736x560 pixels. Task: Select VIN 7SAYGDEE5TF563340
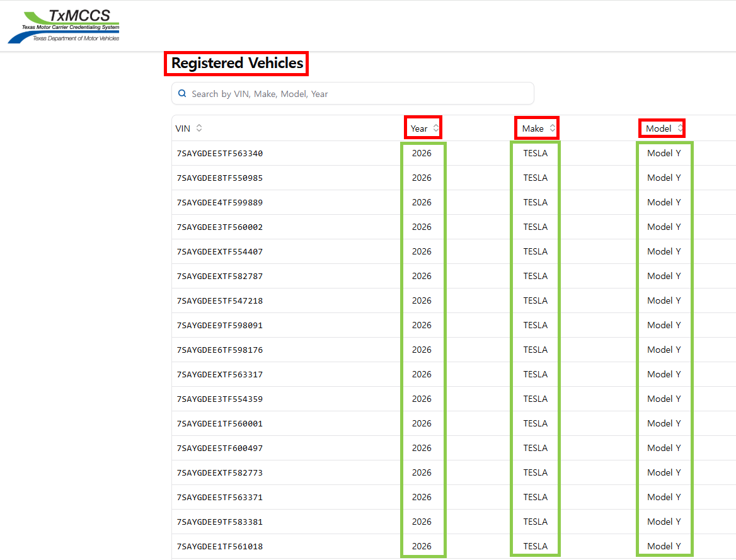point(220,154)
